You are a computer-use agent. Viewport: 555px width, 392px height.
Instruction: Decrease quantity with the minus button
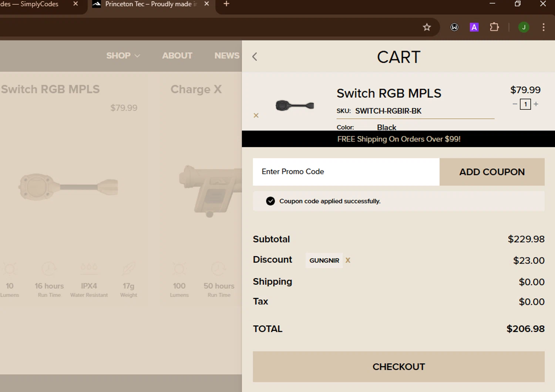point(515,104)
